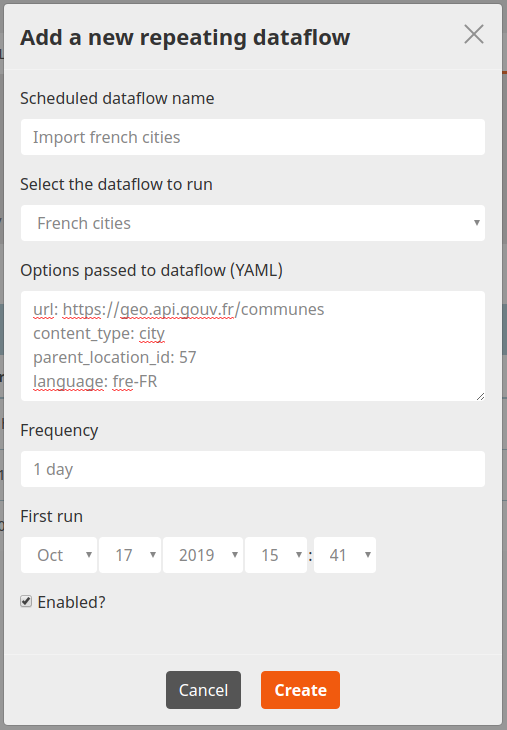Click the Enabled? label text
The image size is (507, 730).
pyautogui.click(x=72, y=602)
